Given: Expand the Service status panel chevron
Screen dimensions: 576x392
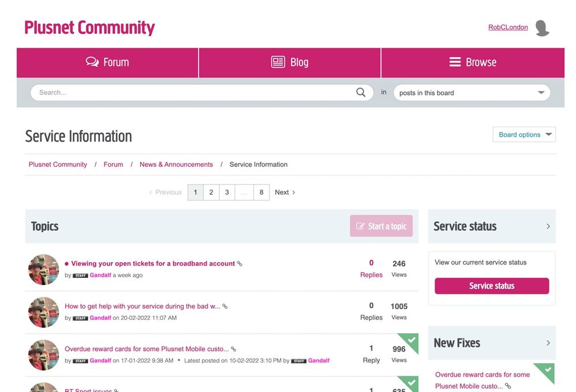Looking at the screenshot, I should click(x=548, y=227).
